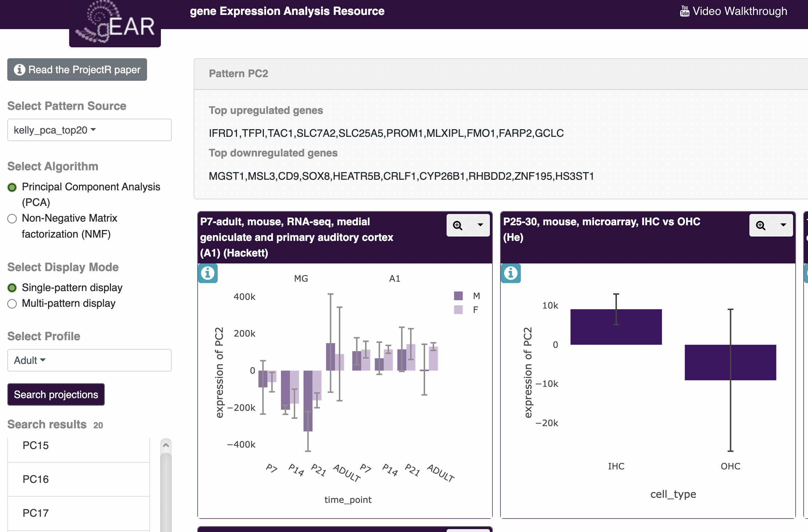The width and height of the screenshot is (808, 532).
Task: Click the info icon on the Hackett dataset
Action: [207, 273]
